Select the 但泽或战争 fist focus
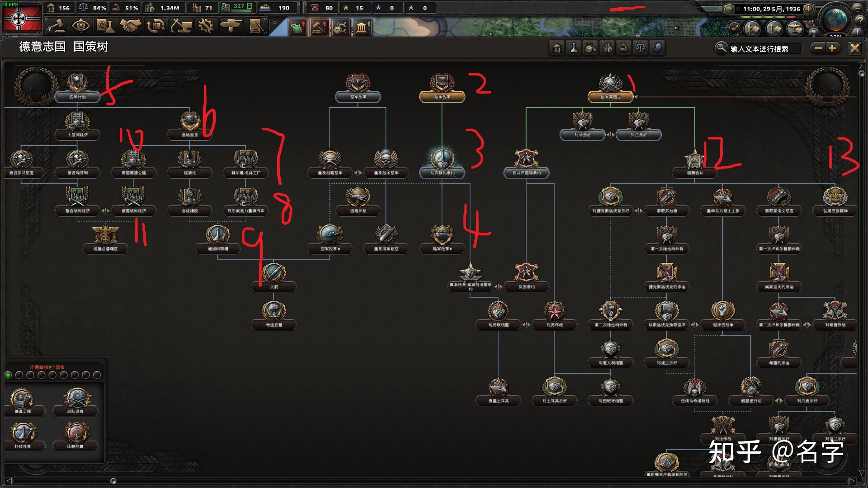 [x=722, y=316]
